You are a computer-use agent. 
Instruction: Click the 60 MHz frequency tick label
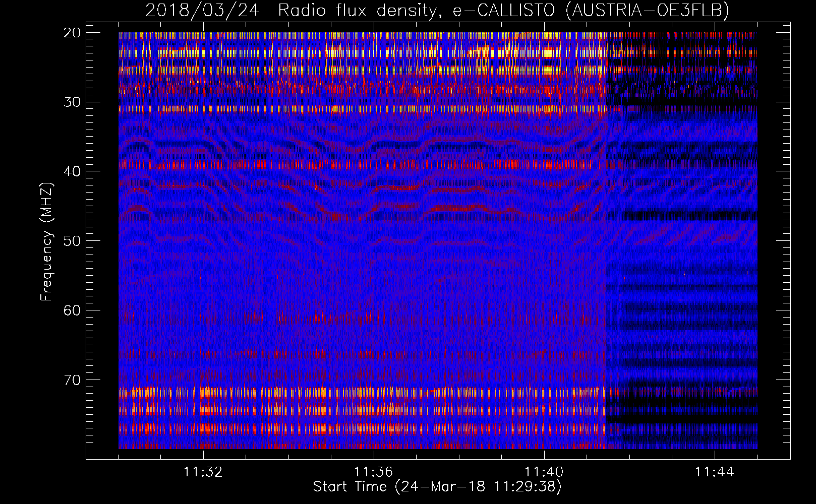point(72,310)
